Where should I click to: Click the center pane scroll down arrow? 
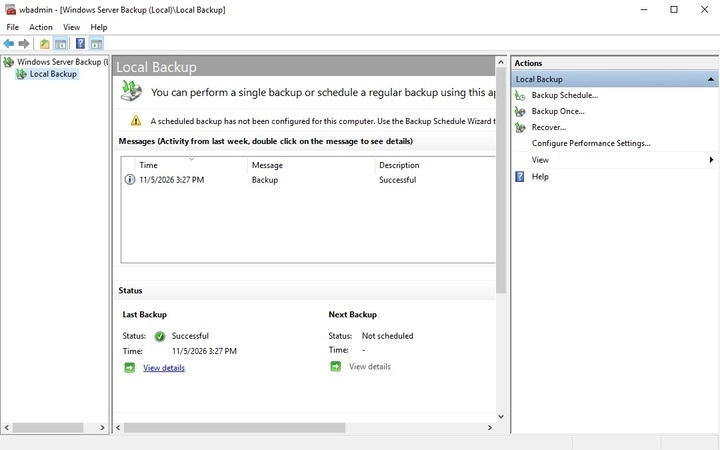tap(501, 416)
